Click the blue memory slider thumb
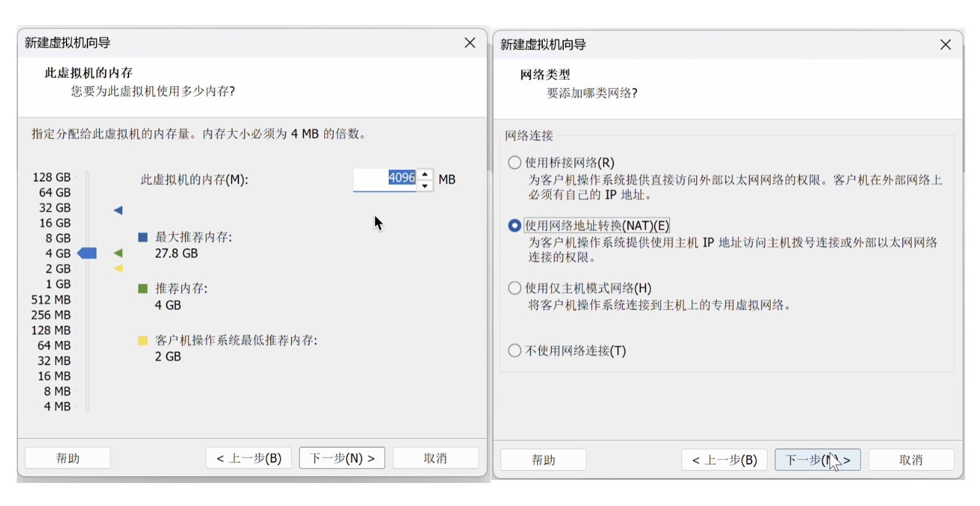Viewport: 980px width, 506px height. pos(87,253)
